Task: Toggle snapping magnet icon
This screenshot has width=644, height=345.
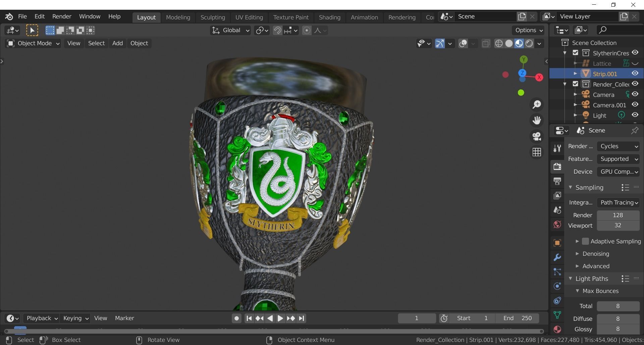Action: click(277, 31)
